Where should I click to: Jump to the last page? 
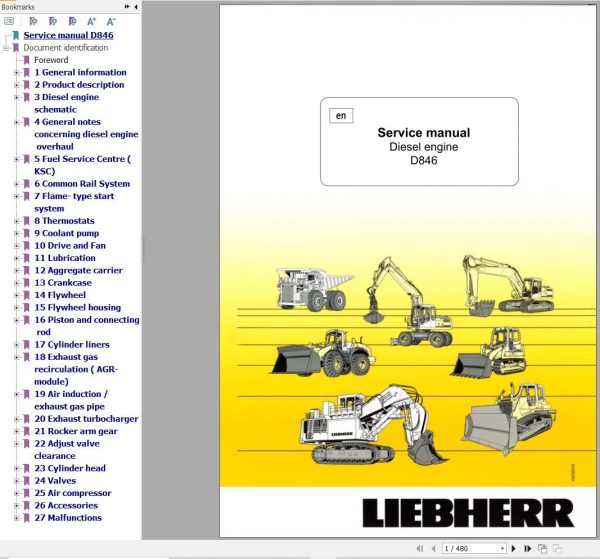pos(527,549)
